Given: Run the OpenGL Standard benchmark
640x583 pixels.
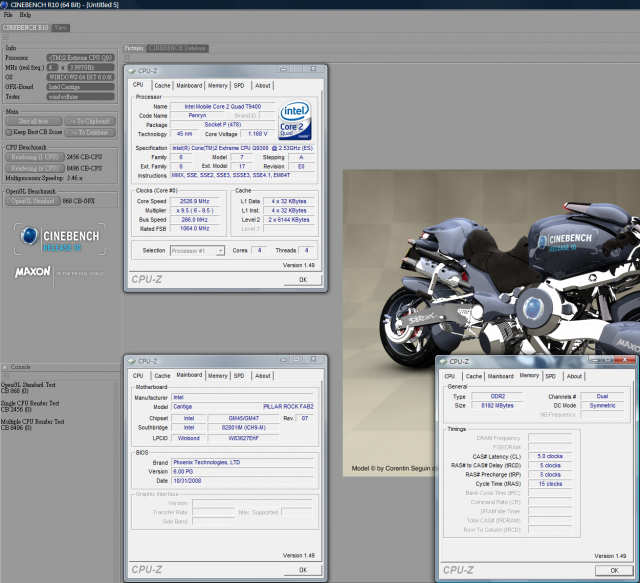Looking at the screenshot, I should tap(33, 201).
